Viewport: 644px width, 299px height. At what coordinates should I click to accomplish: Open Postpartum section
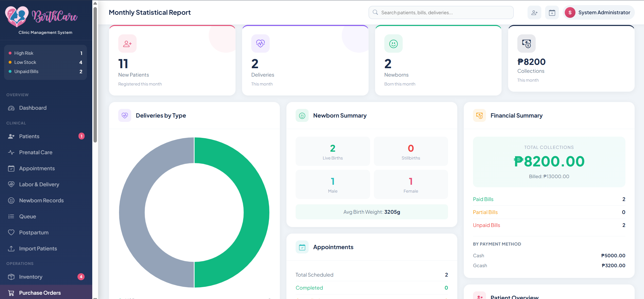coord(46,233)
